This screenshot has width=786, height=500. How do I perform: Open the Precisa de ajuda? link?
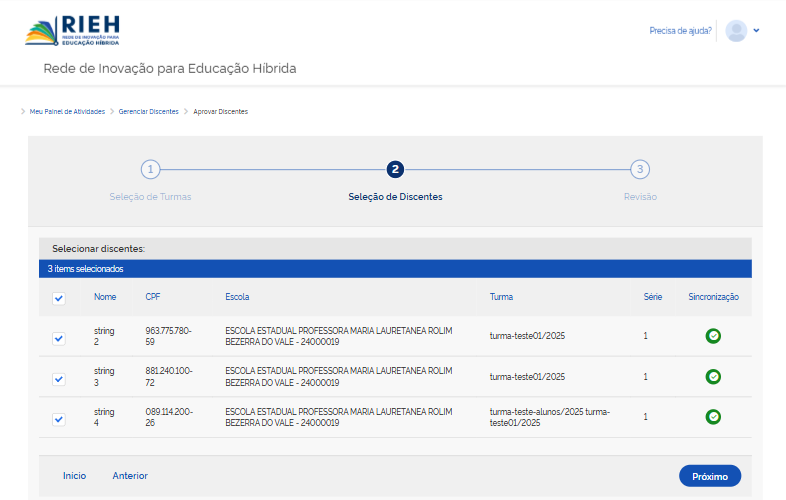click(x=680, y=31)
